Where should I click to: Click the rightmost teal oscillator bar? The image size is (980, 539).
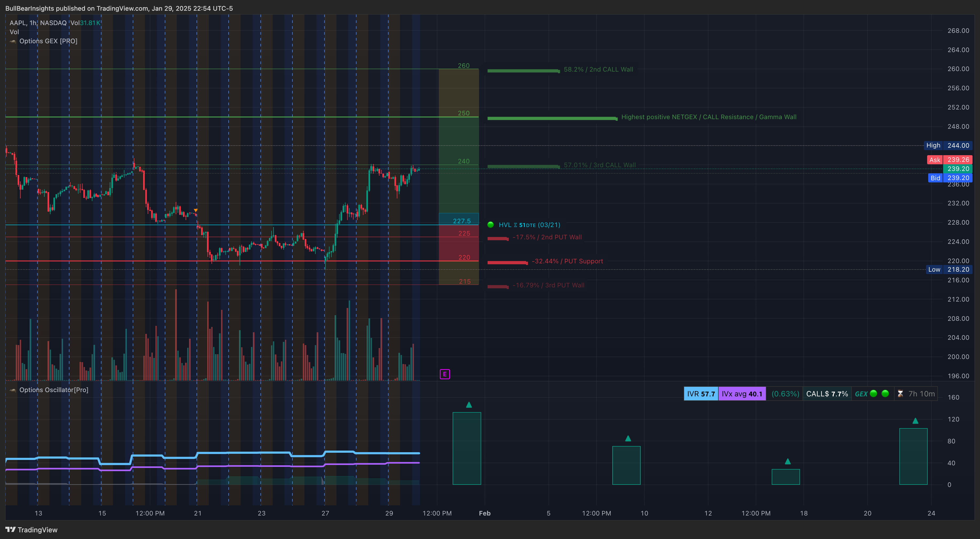coord(914,456)
